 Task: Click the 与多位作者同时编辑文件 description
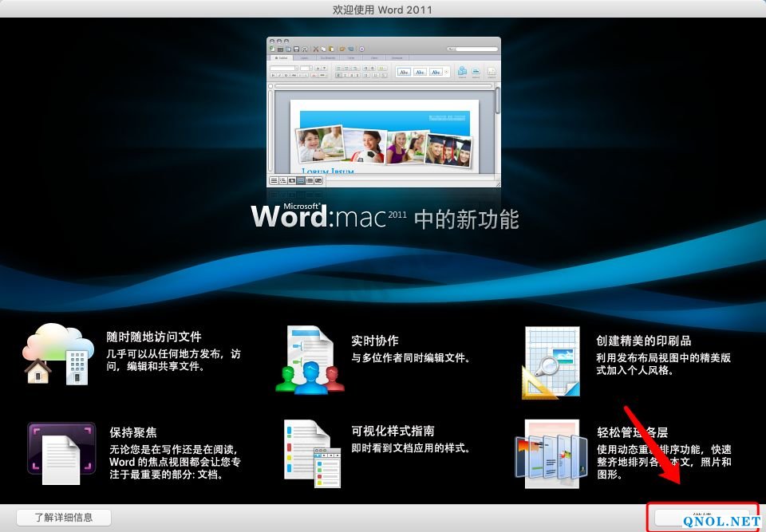tap(411, 358)
